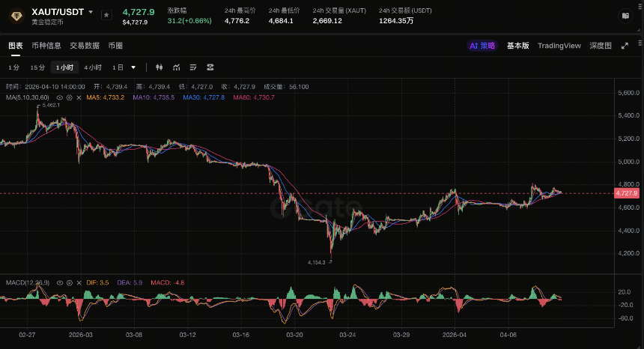This screenshot has width=644, height=349.
Task: Toggle MA indicator visibility eye icon
Action: (x=60, y=97)
